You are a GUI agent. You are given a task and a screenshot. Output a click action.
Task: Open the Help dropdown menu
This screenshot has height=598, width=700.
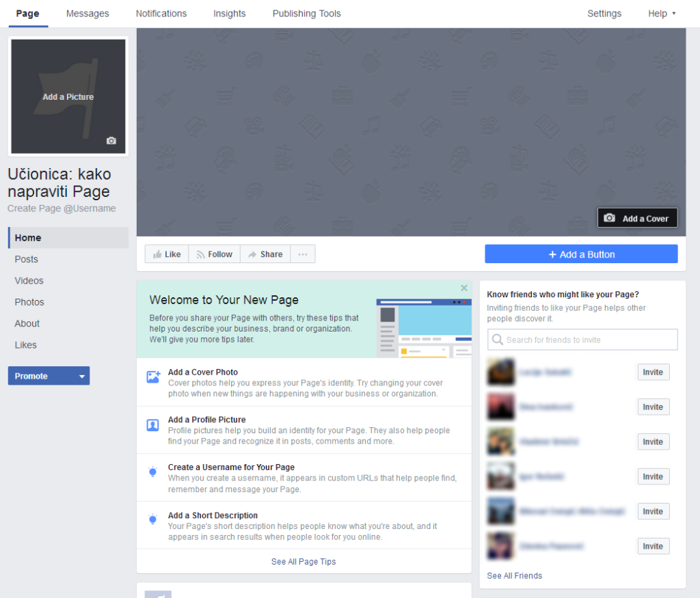point(661,14)
